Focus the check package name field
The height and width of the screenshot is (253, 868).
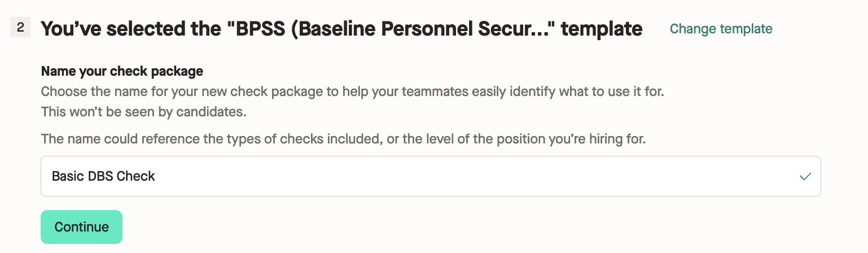[430, 176]
